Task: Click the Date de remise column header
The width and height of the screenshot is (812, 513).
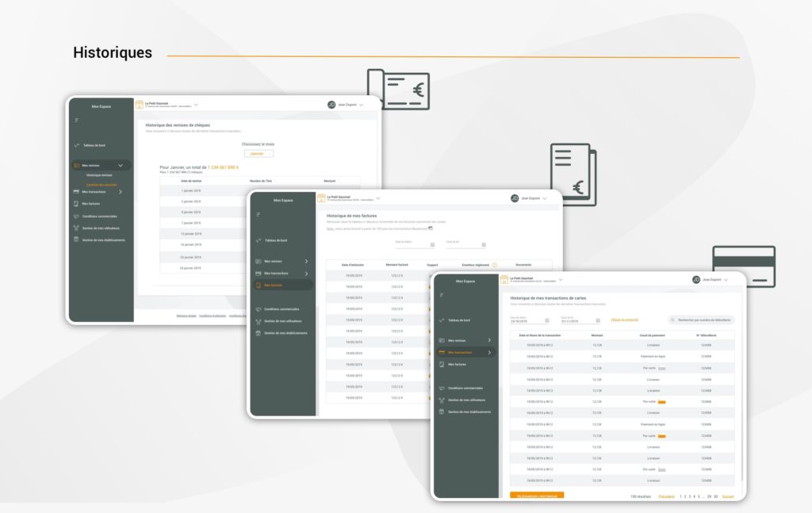Action: [x=191, y=182]
